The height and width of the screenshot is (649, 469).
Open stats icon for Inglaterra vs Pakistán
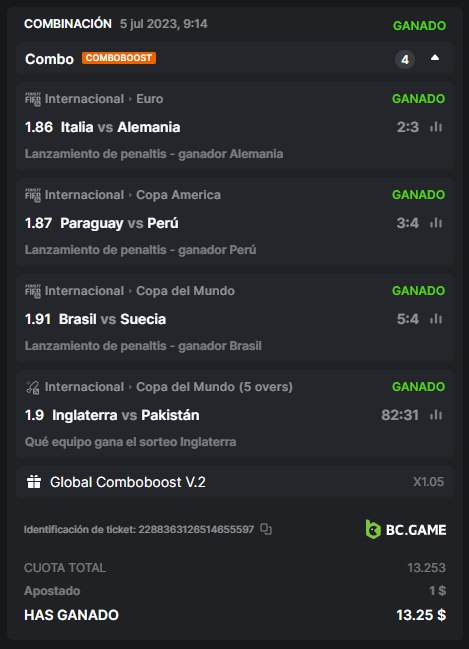(436, 415)
